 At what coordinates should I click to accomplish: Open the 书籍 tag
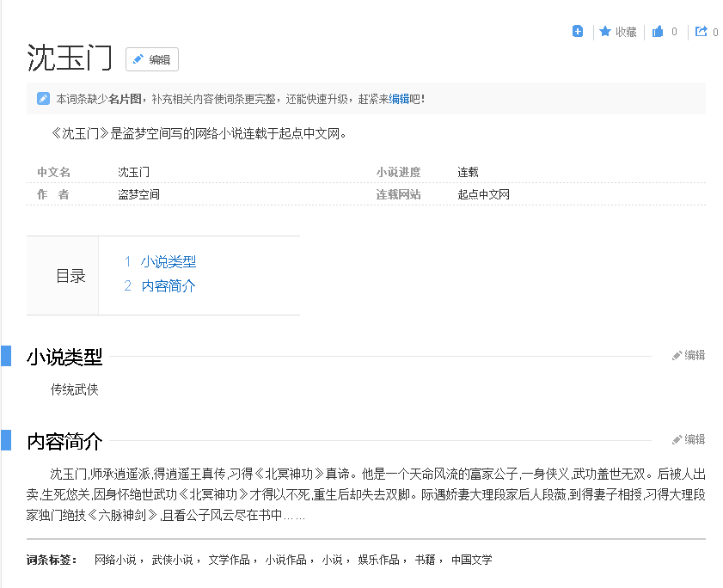(426, 560)
